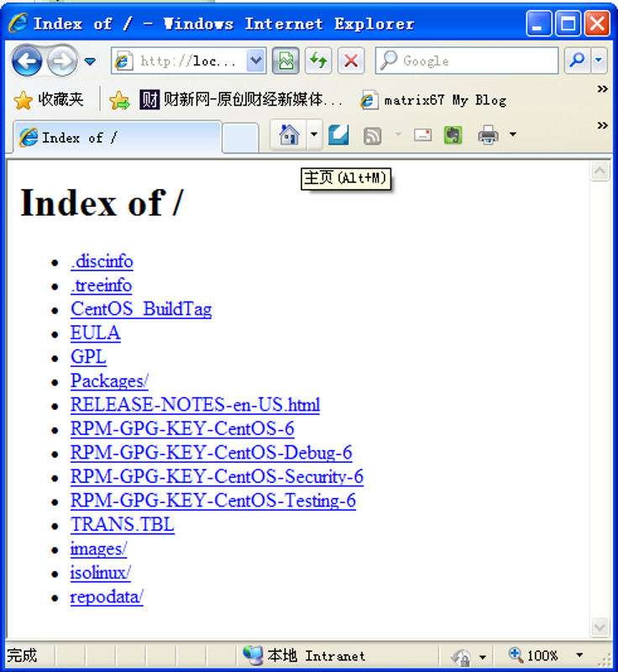
Task: Click the Home page icon
Action: (x=289, y=135)
